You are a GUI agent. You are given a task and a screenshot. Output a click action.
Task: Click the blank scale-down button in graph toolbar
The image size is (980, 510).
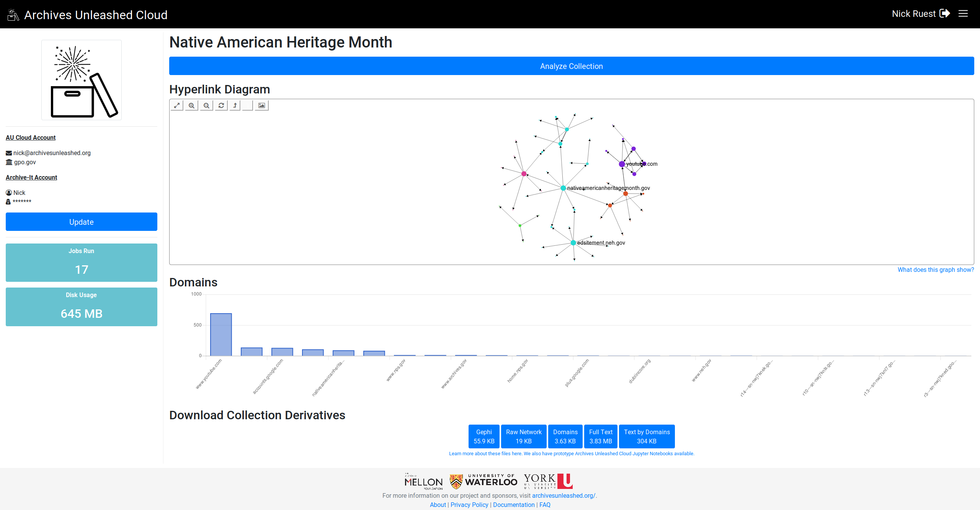coord(248,105)
